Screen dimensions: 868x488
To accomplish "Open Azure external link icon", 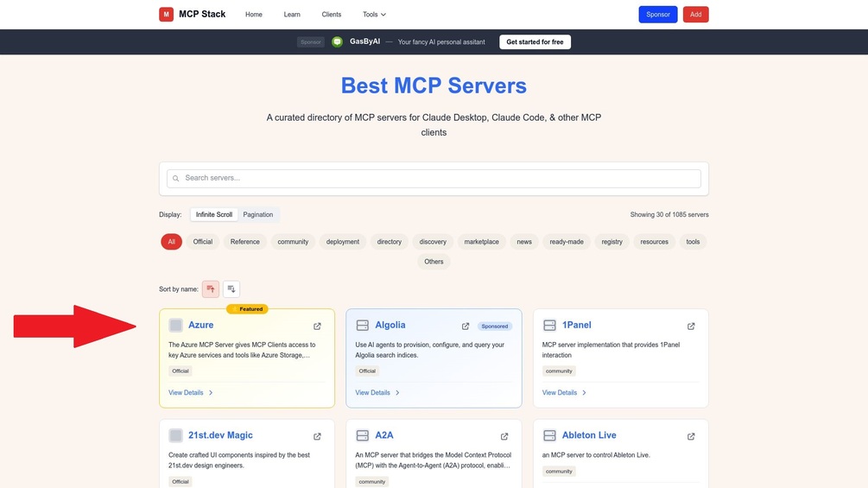I will (317, 326).
